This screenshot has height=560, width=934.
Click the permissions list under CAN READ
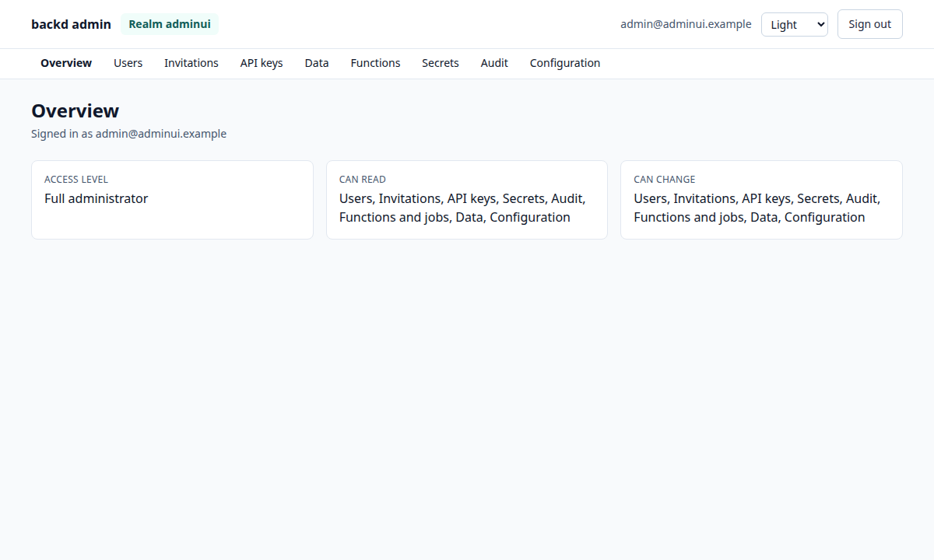point(462,208)
